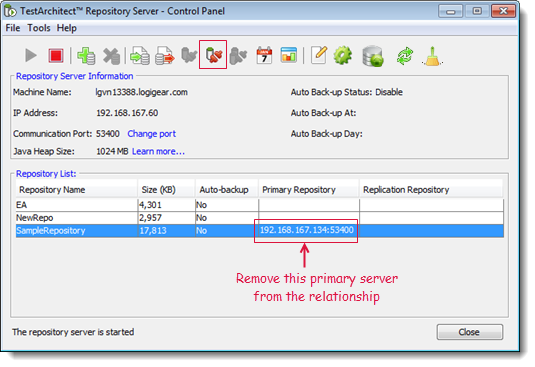This screenshot has height=367, width=535.
Task: Click the Learn more… link
Action: [x=158, y=151]
